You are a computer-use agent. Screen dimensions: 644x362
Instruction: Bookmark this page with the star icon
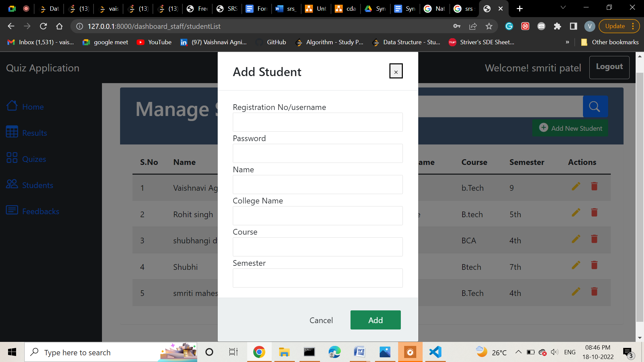click(489, 26)
